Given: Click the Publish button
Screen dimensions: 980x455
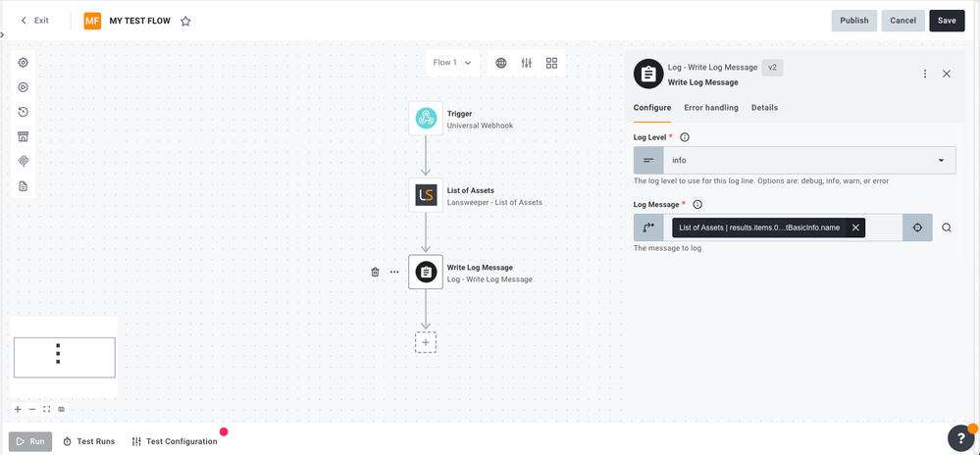Looking at the screenshot, I should coord(853,21).
